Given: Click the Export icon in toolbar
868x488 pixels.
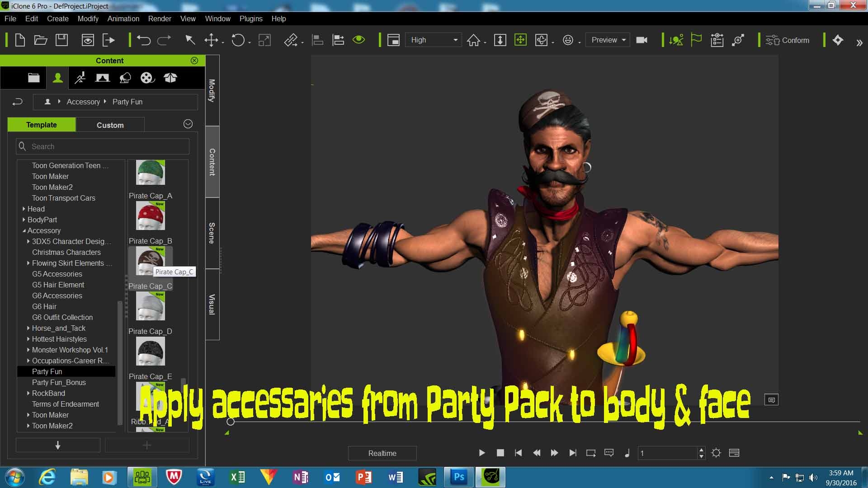Looking at the screenshot, I should pyautogui.click(x=109, y=40).
